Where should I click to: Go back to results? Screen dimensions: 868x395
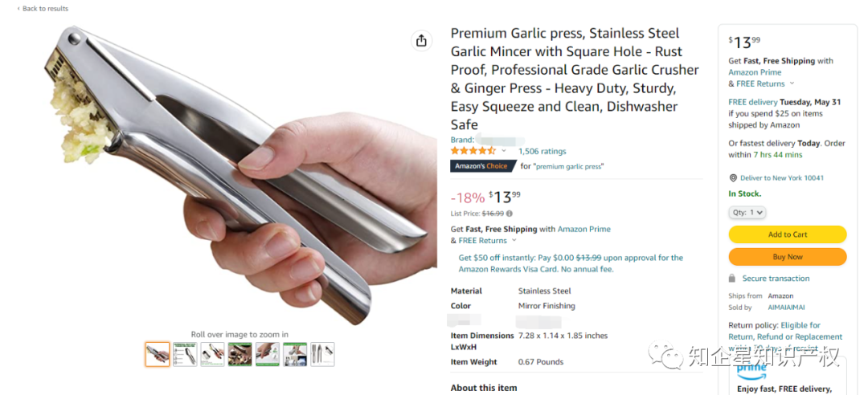point(43,9)
